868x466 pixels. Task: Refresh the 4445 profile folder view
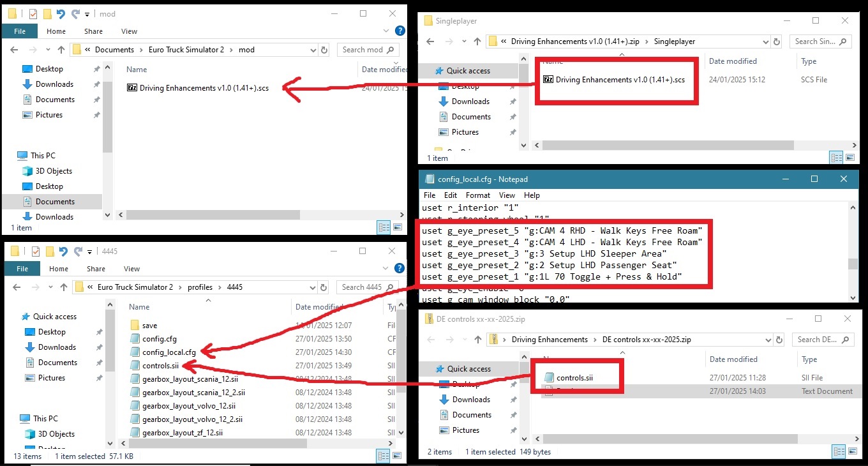(324, 287)
